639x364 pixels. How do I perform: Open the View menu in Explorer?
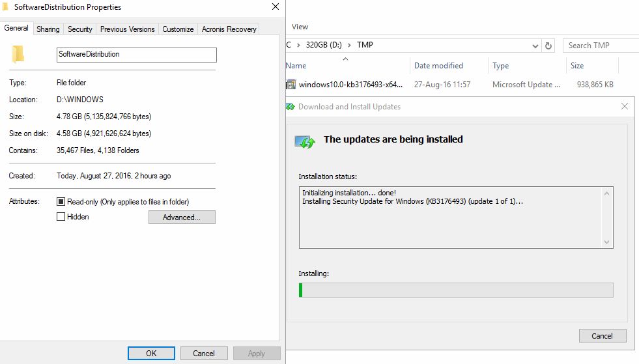coord(300,27)
